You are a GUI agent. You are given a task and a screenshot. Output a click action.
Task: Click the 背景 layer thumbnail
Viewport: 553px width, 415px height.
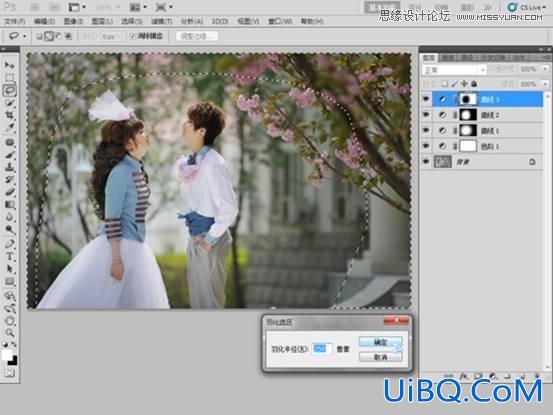pyautogui.click(x=443, y=162)
